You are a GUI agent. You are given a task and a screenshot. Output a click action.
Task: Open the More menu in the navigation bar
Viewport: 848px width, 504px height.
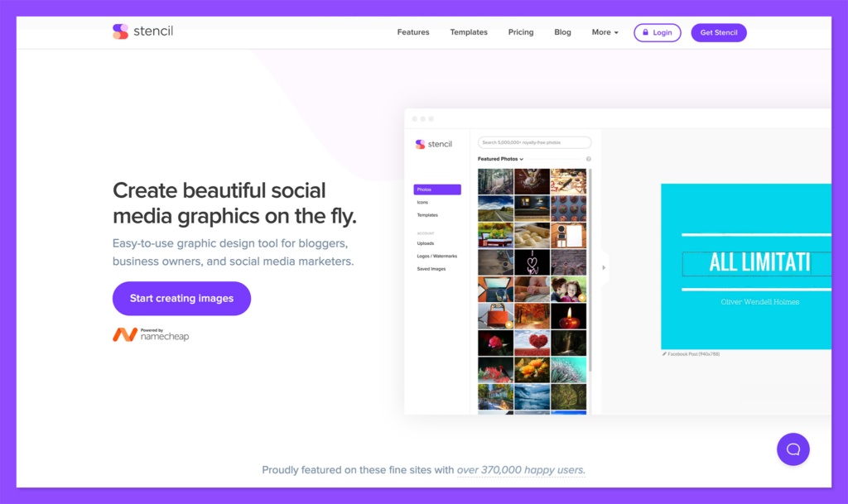tap(605, 32)
